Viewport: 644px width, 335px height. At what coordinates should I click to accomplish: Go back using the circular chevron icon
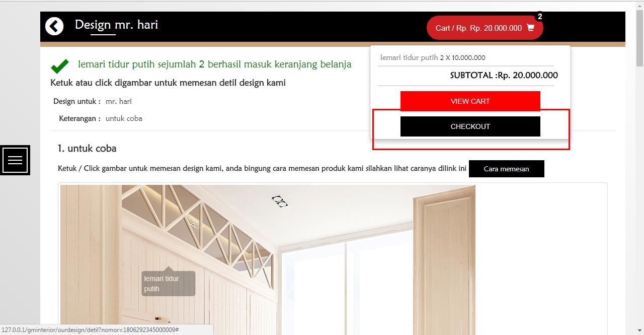(54, 26)
